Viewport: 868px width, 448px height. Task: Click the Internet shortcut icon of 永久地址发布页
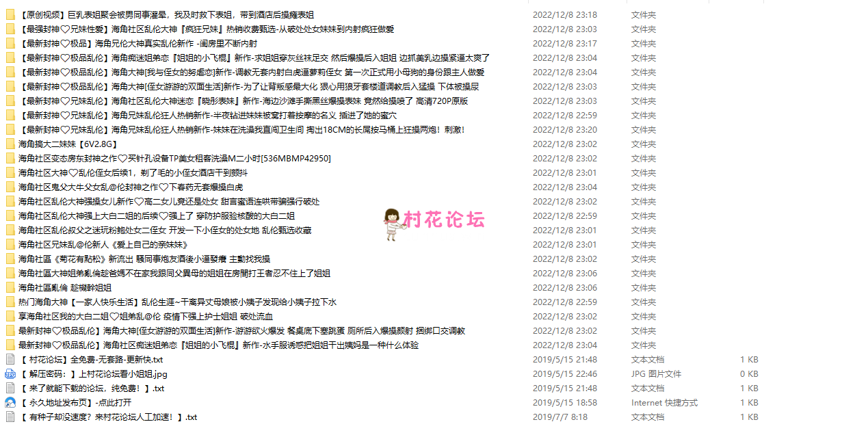(x=10, y=402)
